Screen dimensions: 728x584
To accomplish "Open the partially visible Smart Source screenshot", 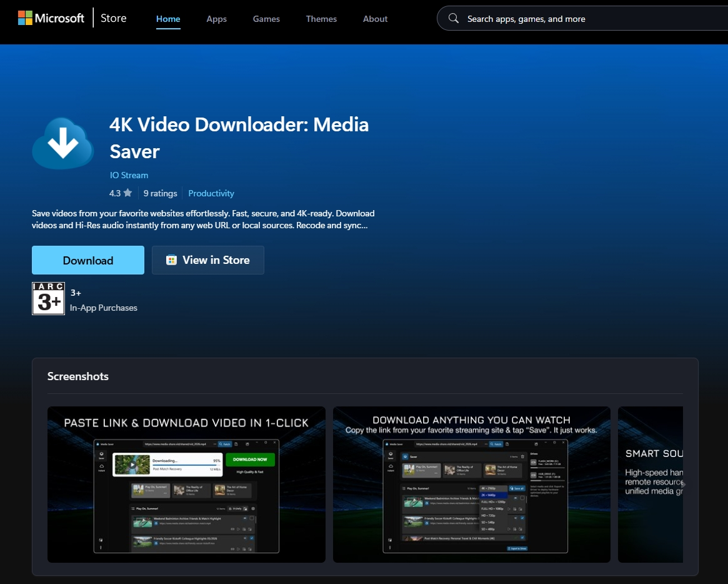I will [651, 485].
